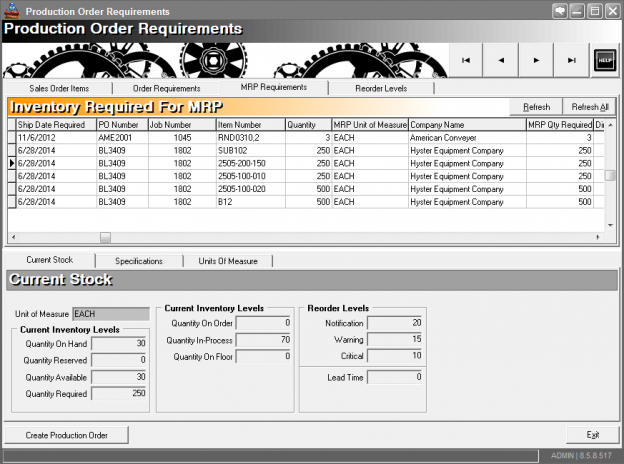624x464 pixels.
Task: Click job number 1045 cell
Action: (182, 138)
